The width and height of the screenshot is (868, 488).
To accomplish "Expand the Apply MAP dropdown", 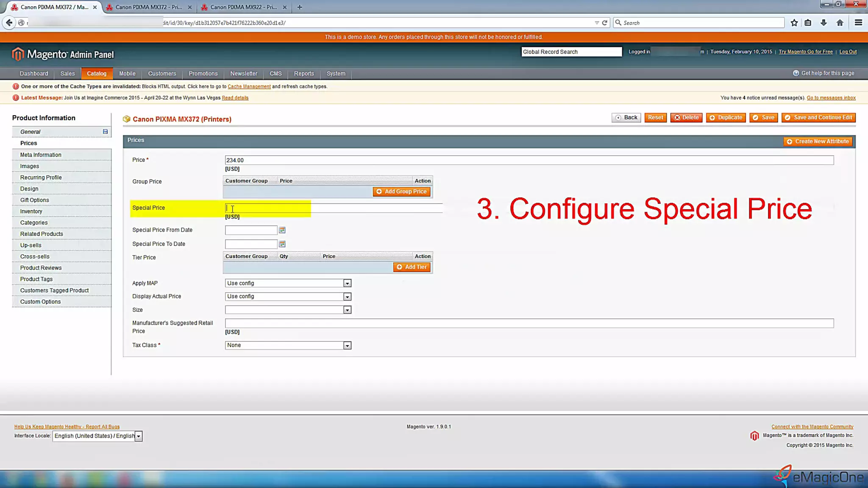I will pos(347,283).
